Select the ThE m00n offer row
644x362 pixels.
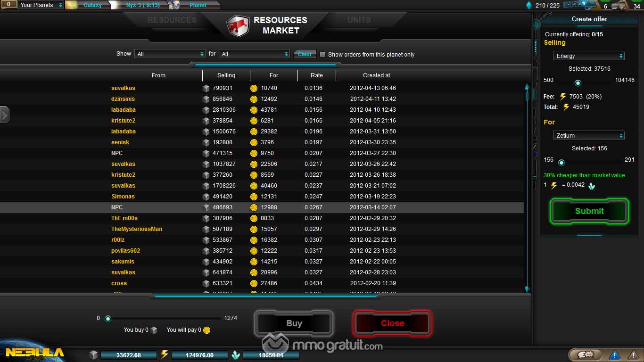pyautogui.click(x=262, y=218)
